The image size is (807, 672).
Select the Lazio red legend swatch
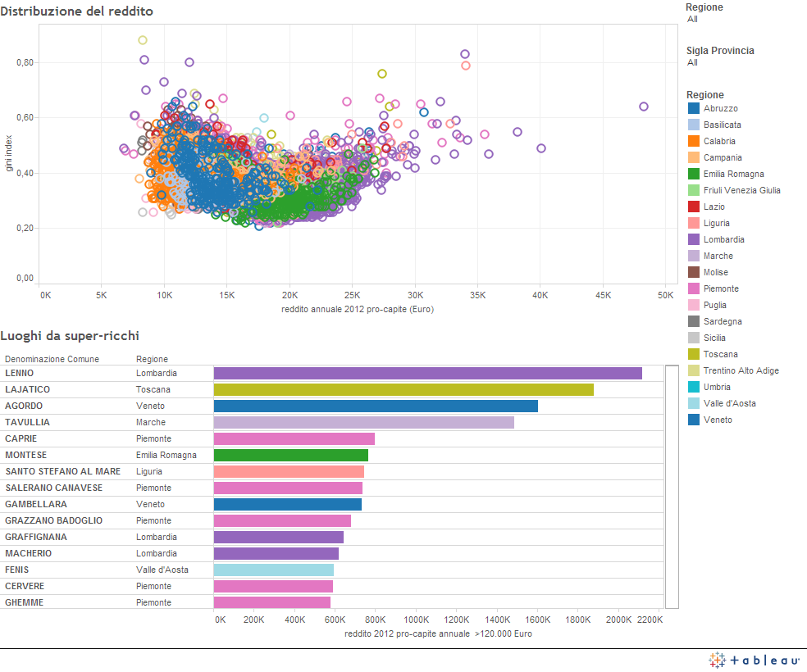pos(693,207)
